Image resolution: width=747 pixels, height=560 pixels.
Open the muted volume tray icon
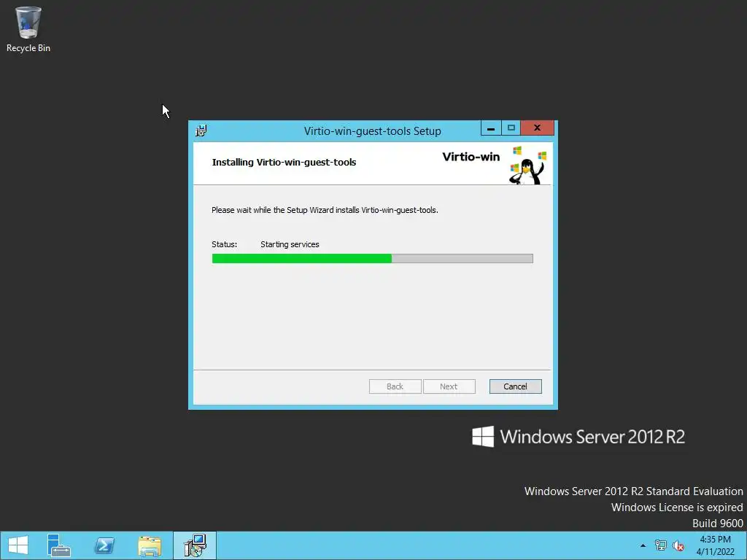pos(678,545)
